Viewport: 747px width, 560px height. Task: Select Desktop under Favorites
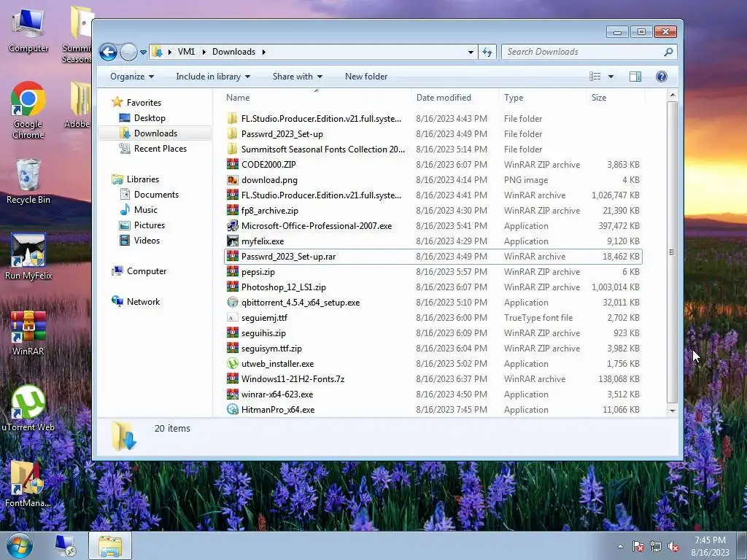click(149, 118)
